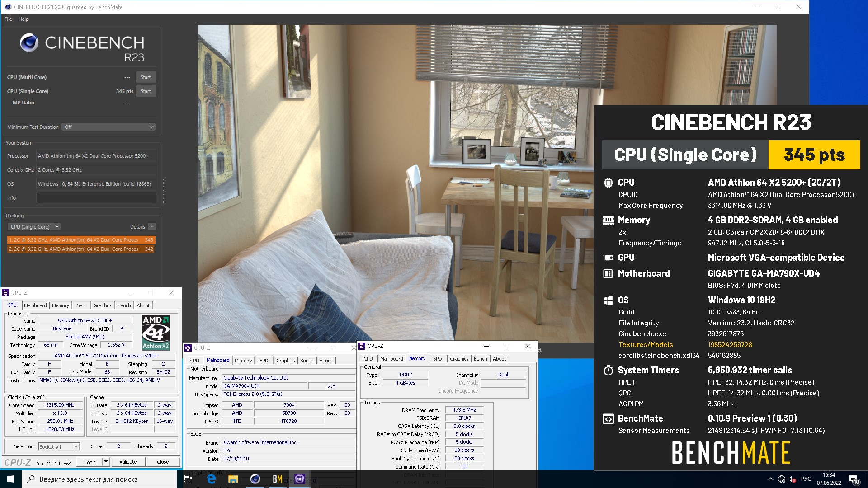This screenshot has height=488, width=868.
Task: Show hidden system tray icons
Action: tap(770, 479)
